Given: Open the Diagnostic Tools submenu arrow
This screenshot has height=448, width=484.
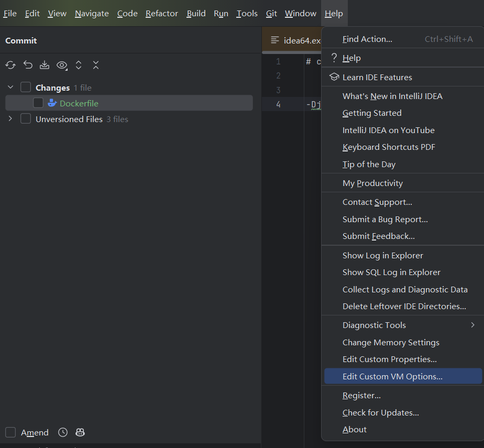Looking at the screenshot, I should click(472, 325).
